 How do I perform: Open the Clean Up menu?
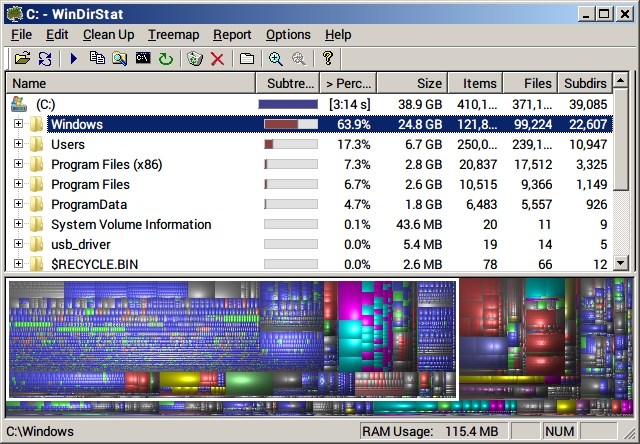tap(108, 34)
